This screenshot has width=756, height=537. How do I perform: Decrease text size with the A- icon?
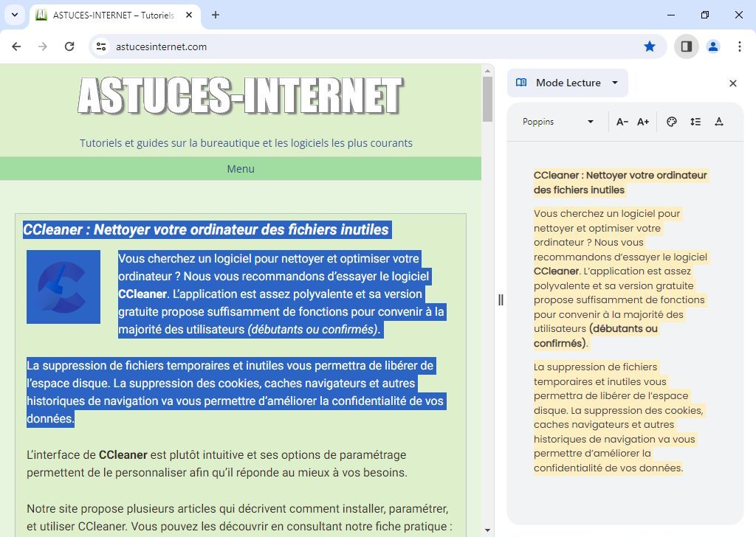click(x=622, y=121)
